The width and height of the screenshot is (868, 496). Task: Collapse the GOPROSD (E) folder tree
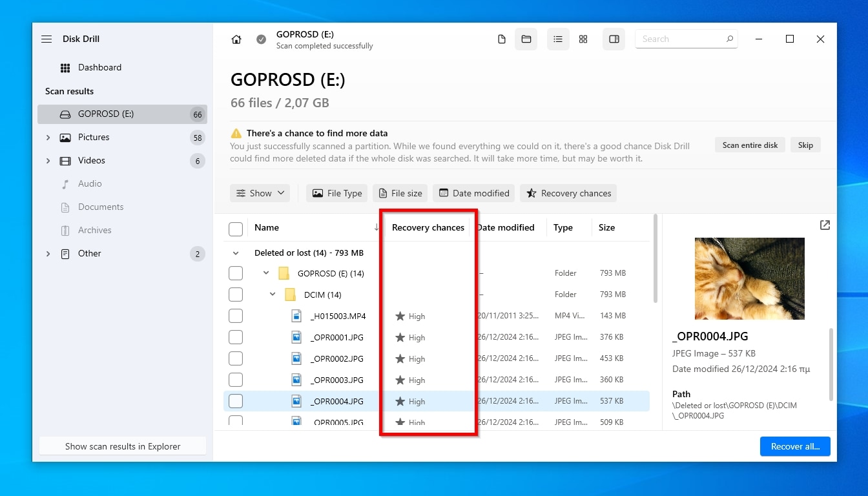pos(266,273)
